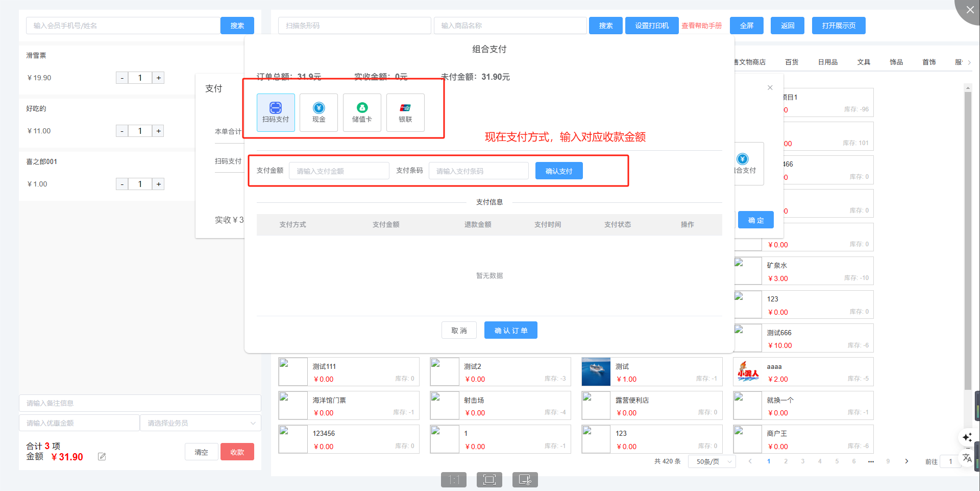Click the 确认订单 confirm order button
The image size is (980, 491).
coord(510,331)
